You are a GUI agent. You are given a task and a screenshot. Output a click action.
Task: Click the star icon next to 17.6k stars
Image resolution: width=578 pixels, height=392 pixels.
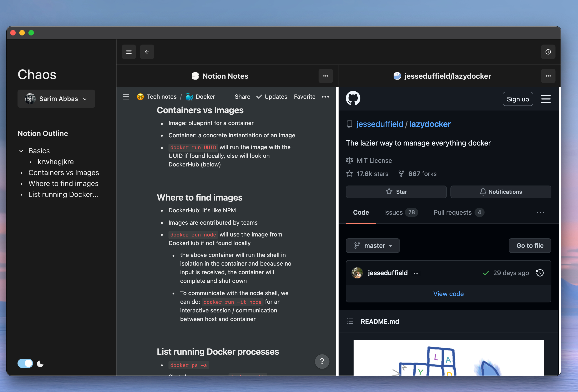point(349,174)
